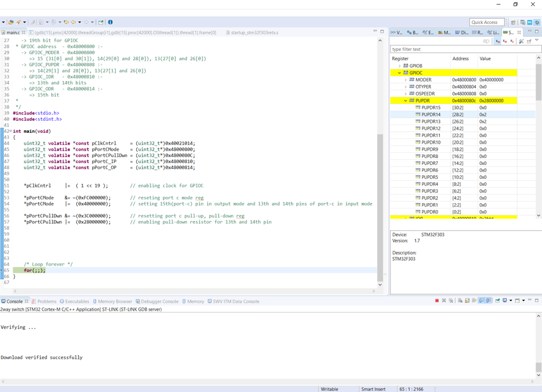Click the Forward navigation arrow in toolbar
Viewport: 542px width, 392px height.
[x=86, y=22]
